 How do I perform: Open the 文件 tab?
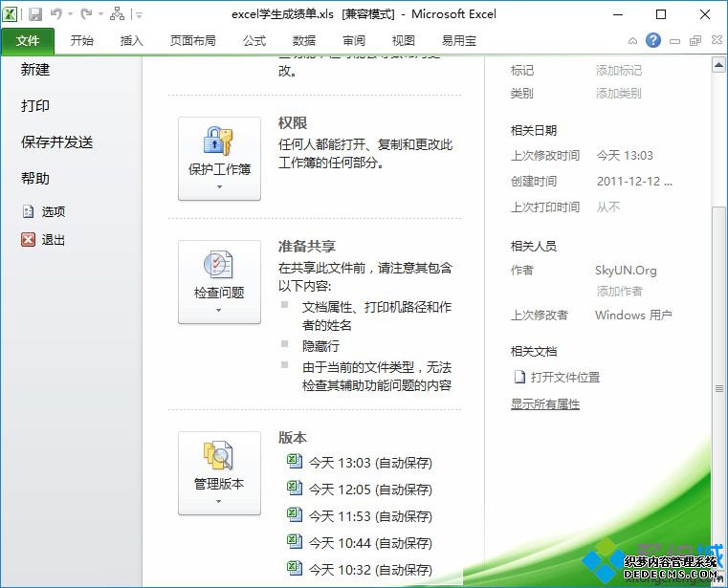28,41
